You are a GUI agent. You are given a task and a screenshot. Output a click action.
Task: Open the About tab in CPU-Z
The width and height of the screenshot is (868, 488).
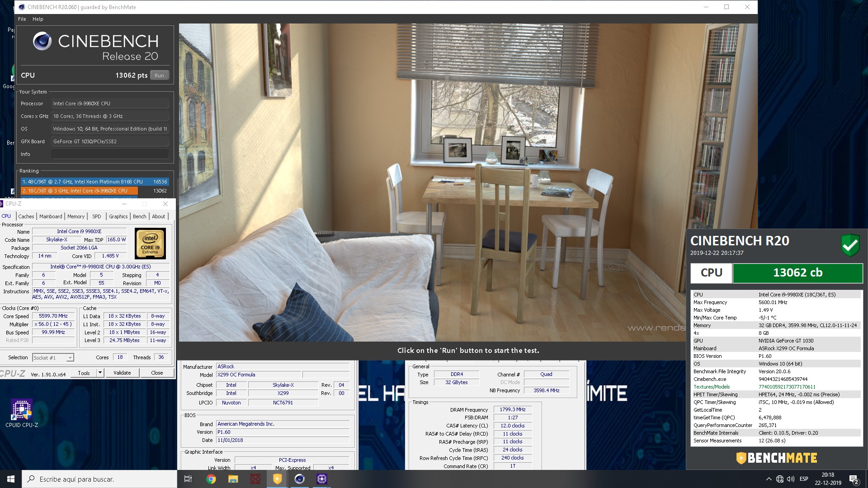(x=158, y=216)
